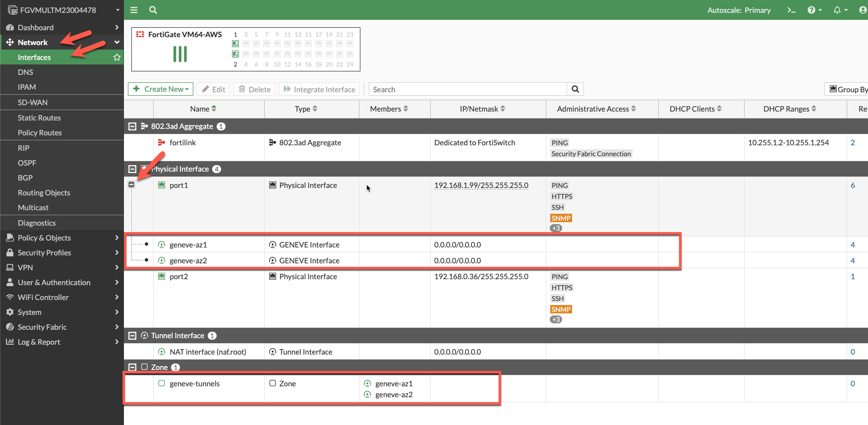Click the Delete button

[254, 89]
